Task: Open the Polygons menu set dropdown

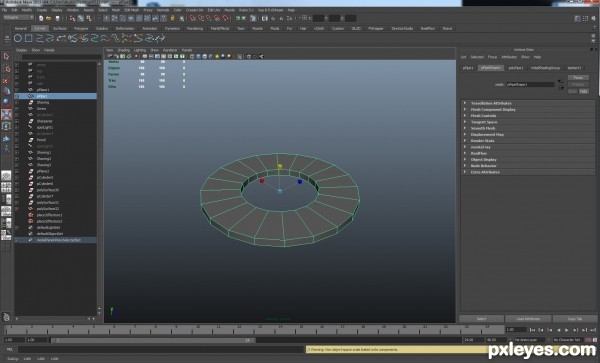Action: [18, 18]
